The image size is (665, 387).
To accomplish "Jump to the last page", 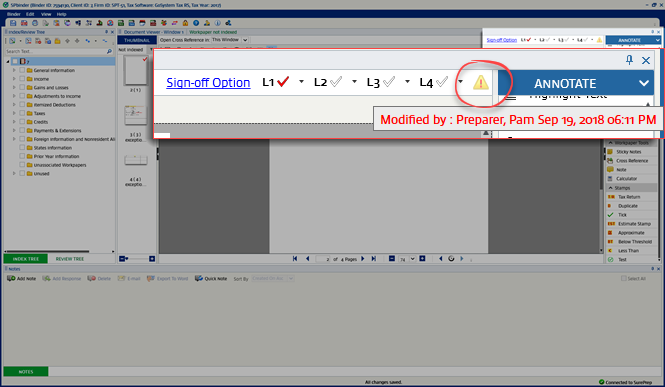I will click(x=374, y=259).
